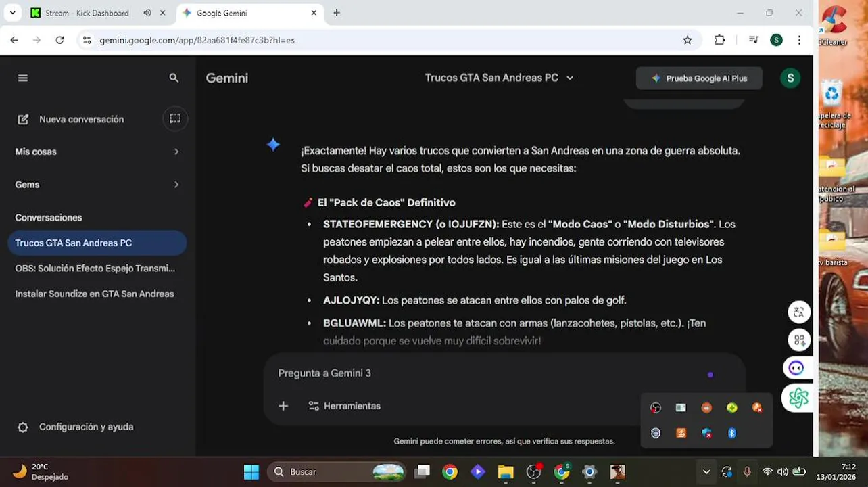Click the purple robot assistant floating icon
This screenshot has height=487, width=868.
click(797, 368)
